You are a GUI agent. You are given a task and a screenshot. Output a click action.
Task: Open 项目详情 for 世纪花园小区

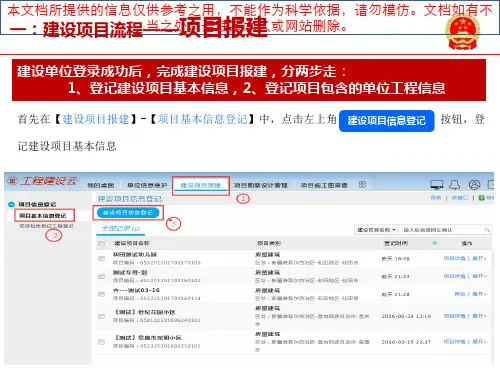[x=454, y=316]
